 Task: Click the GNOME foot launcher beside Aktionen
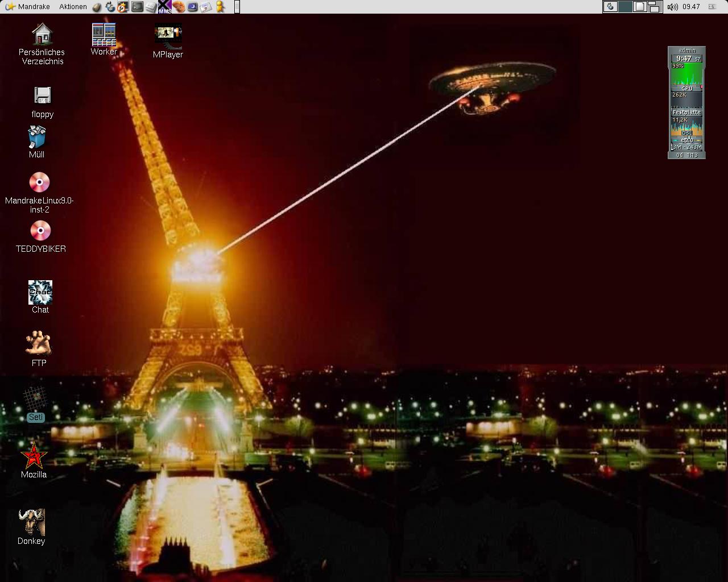(110, 7)
